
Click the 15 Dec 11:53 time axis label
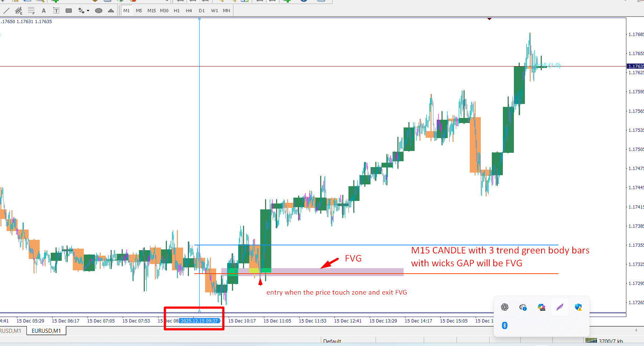pos(312,321)
